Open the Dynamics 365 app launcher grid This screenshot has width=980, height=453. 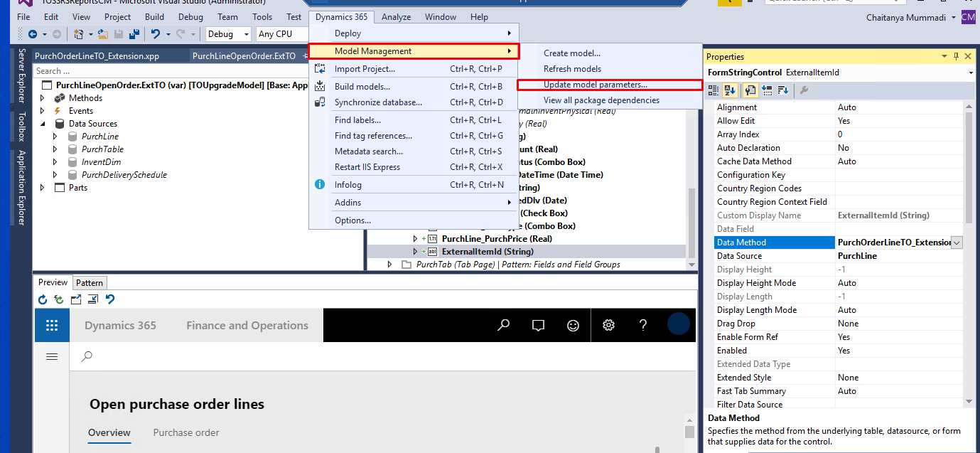pos(52,326)
